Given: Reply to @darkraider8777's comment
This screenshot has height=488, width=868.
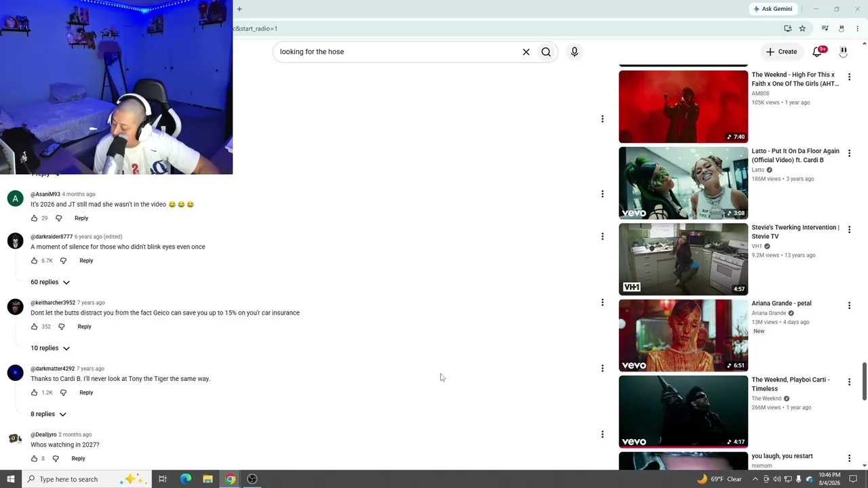Looking at the screenshot, I should (x=86, y=261).
